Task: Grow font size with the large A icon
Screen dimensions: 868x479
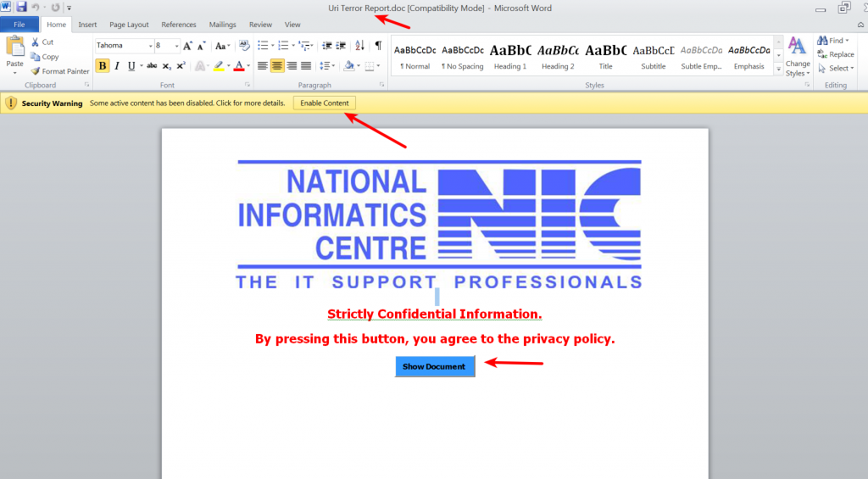Action: pos(187,46)
